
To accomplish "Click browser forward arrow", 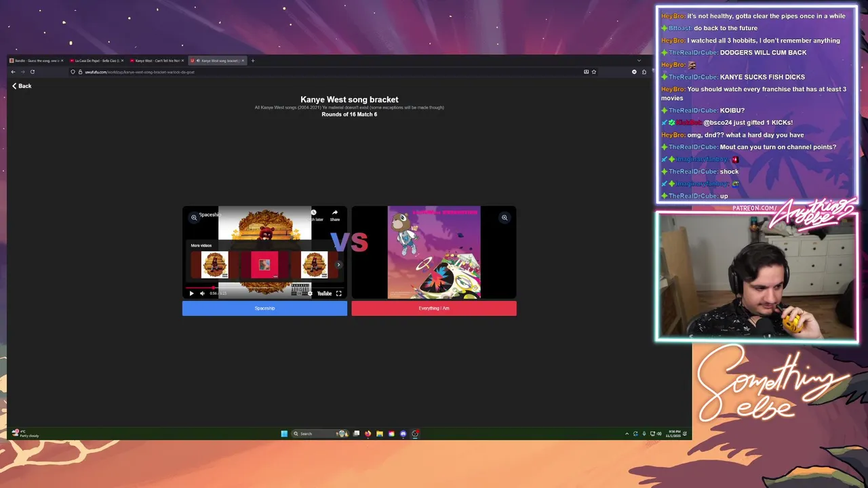I will [x=22, y=72].
